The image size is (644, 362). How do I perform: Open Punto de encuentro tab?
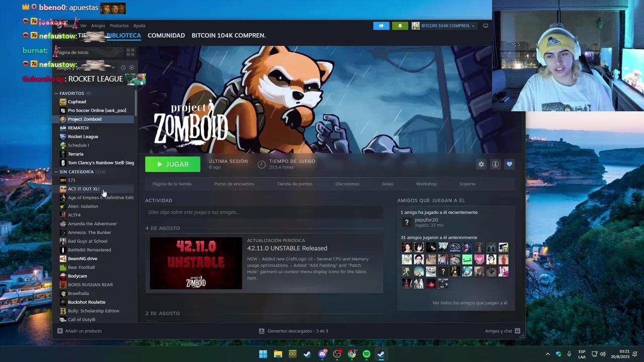pos(234,184)
